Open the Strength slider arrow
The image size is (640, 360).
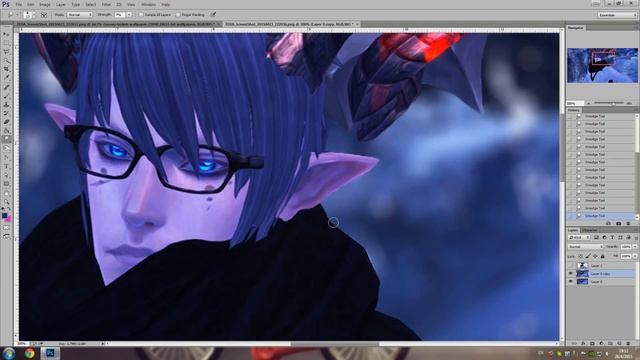tap(129, 15)
